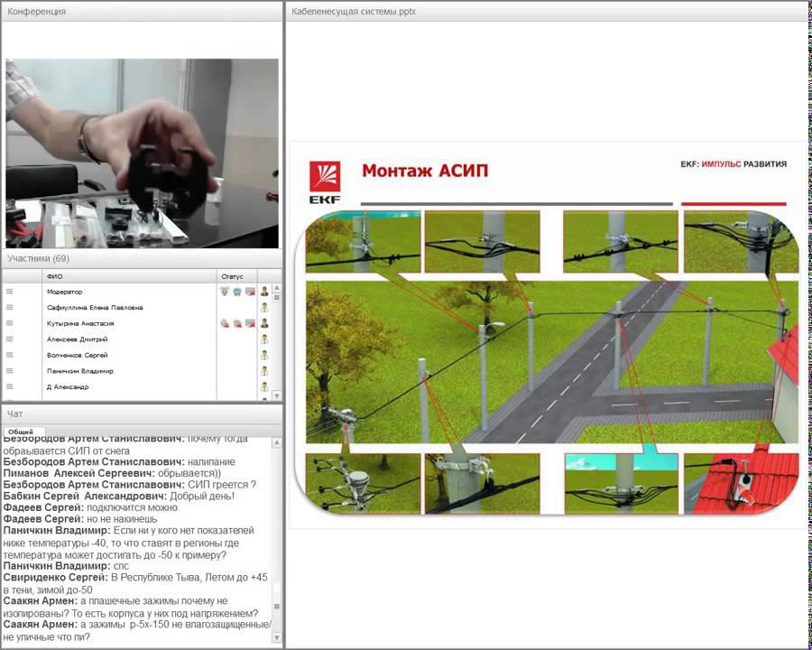
Task: Select participant Алексеев Дмитрий
Action: 78,339
